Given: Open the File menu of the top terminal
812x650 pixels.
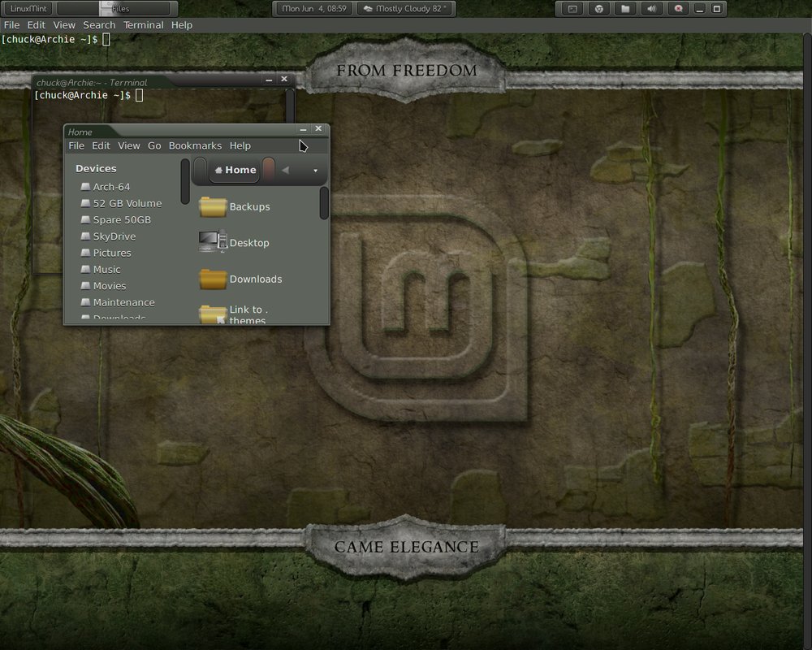Looking at the screenshot, I should [x=11, y=25].
